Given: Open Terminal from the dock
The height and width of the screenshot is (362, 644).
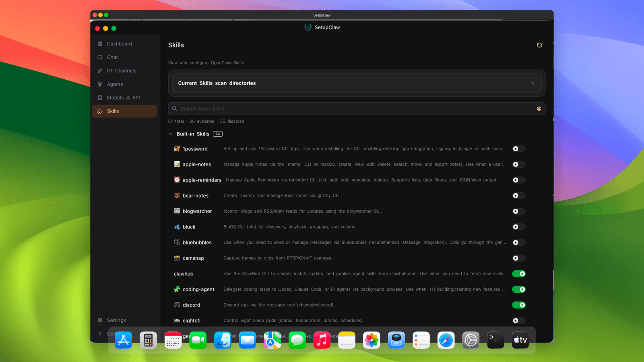Looking at the screenshot, I should tap(495, 340).
